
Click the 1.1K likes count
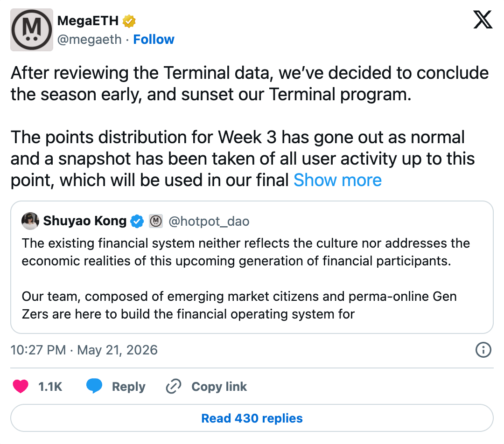(x=50, y=387)
